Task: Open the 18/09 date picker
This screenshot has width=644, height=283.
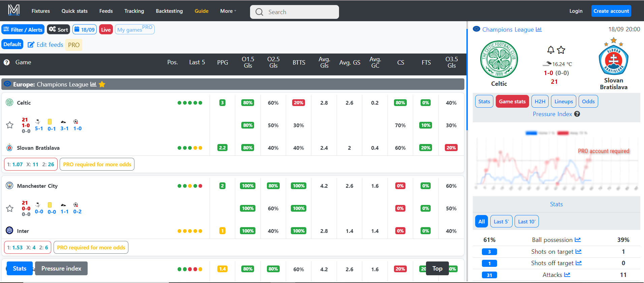Action: pos(85,30)
